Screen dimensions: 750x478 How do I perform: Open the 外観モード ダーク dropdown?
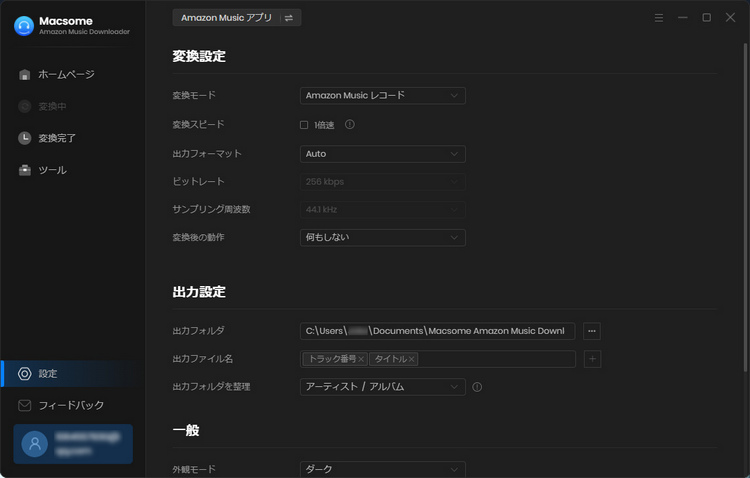383,469
